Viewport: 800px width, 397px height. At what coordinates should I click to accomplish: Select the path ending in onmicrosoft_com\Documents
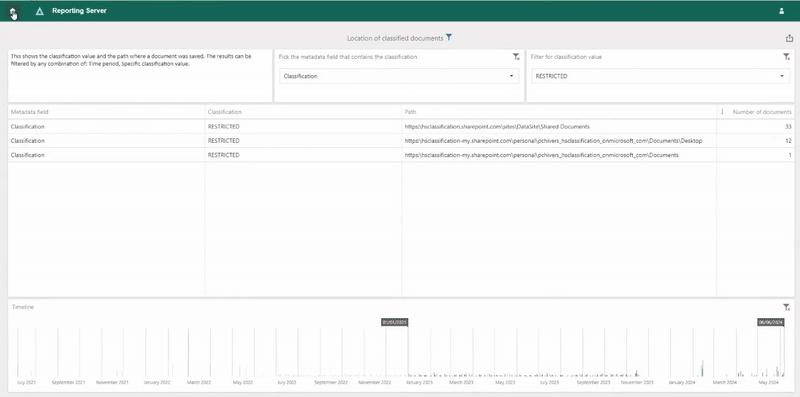(x=541, y=155)
